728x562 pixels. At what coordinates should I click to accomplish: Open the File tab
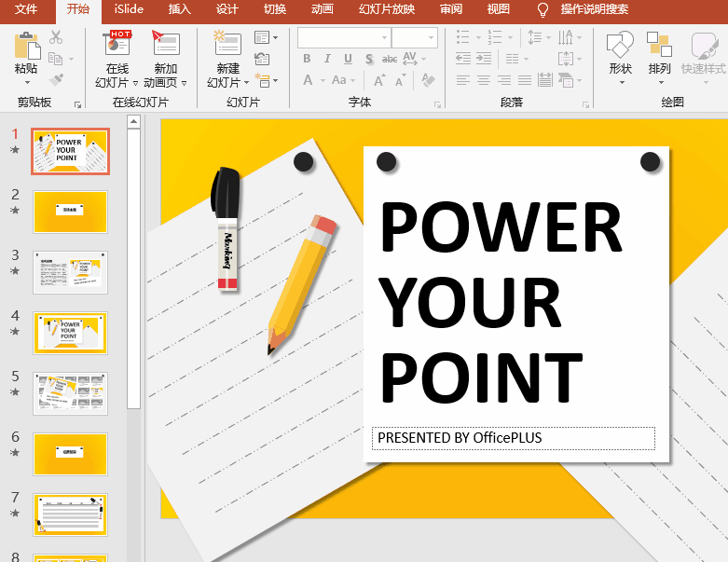(x=26, y=9)
